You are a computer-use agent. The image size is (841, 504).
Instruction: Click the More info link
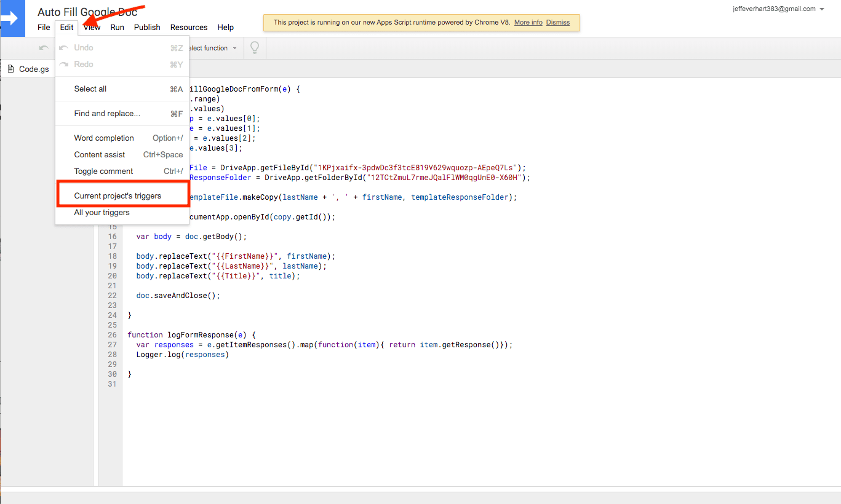pos(528,22)
